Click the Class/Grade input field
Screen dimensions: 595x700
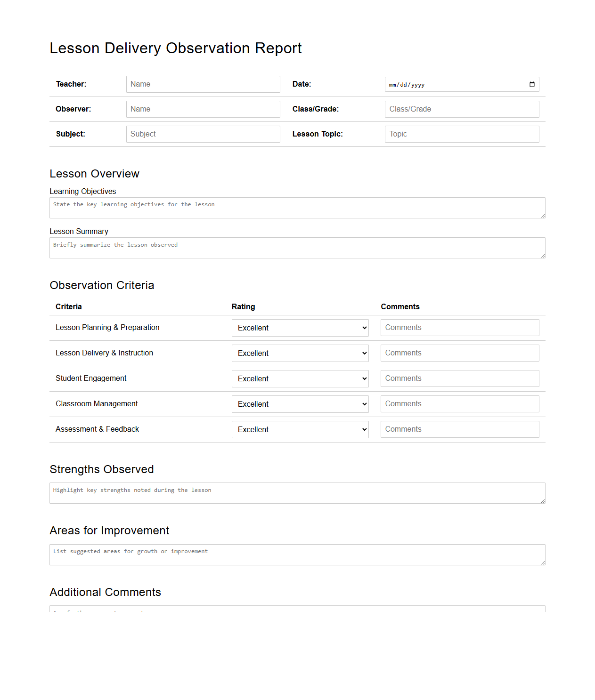coord(461,109)
